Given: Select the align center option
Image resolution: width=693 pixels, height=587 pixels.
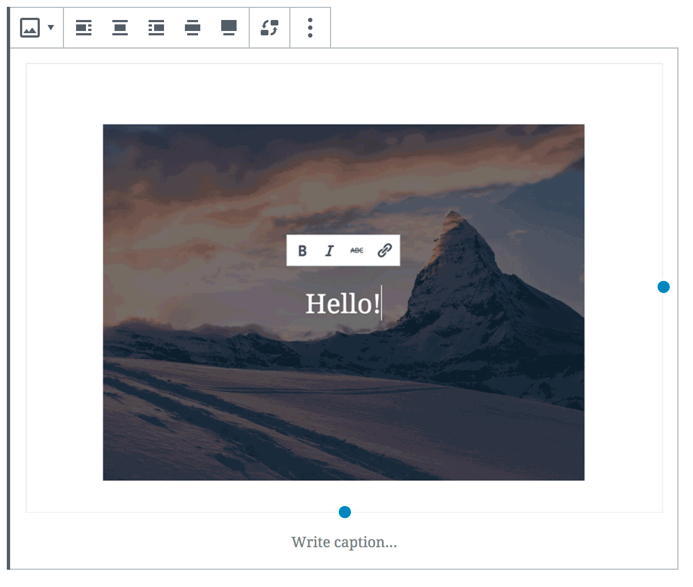Looking at the screenshot, I should (120, 28).
